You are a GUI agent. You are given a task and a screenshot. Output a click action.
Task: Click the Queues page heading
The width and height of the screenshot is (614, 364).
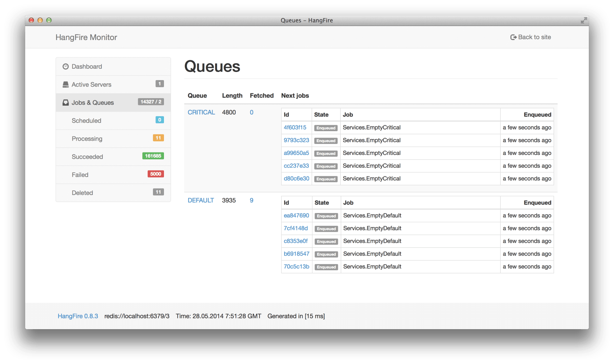click(212, 67)
